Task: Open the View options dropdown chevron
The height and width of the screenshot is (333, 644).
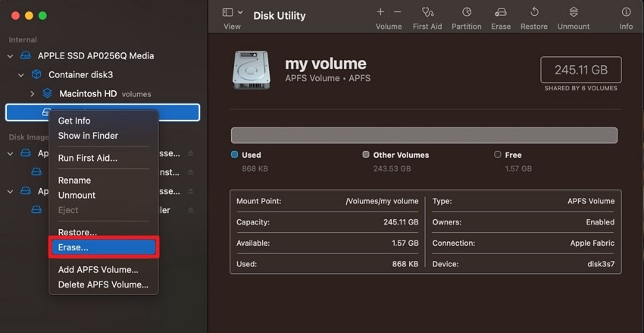Action: click(240, 12)
